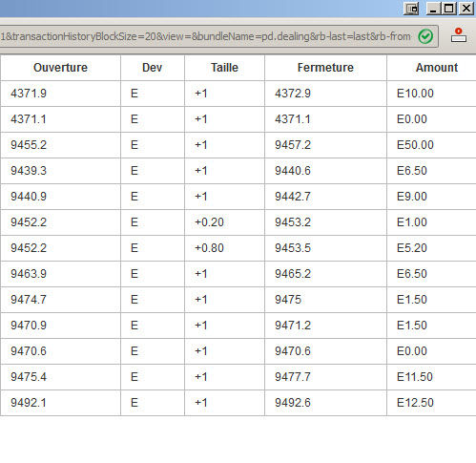The image size is (476, 463).
Task: Select closing value 9457.2
Action: point(293,145)
